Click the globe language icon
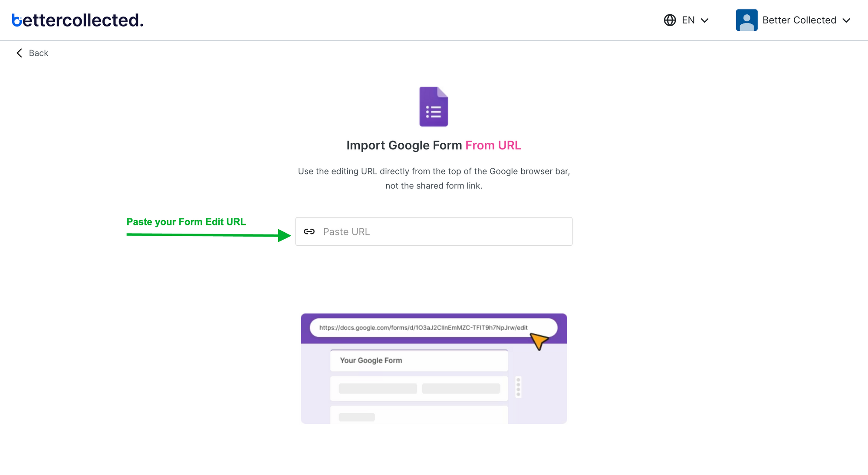The image size is (868, 475). (x=670, y=20)
